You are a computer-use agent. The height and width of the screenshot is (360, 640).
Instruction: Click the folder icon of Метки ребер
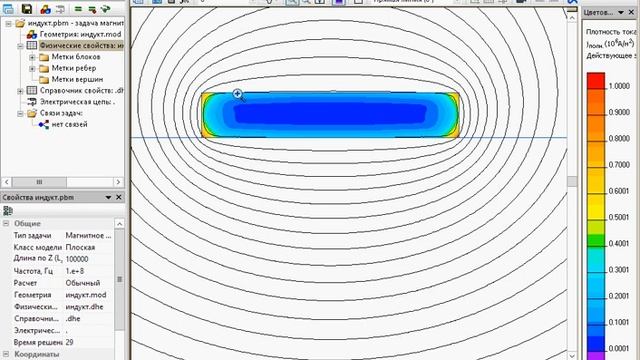pyautogui.click(x=44, y=68)
